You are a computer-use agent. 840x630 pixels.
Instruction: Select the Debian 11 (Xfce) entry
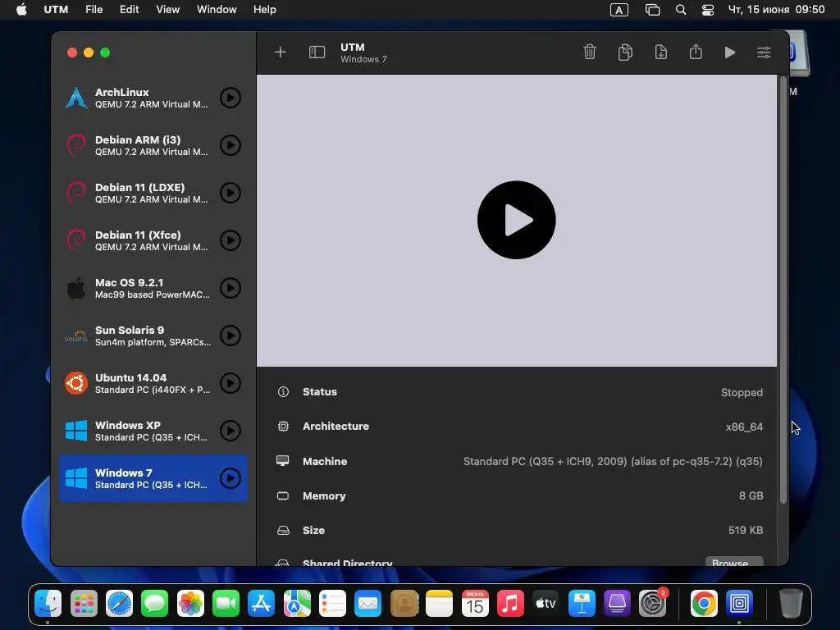pos(153,240)
